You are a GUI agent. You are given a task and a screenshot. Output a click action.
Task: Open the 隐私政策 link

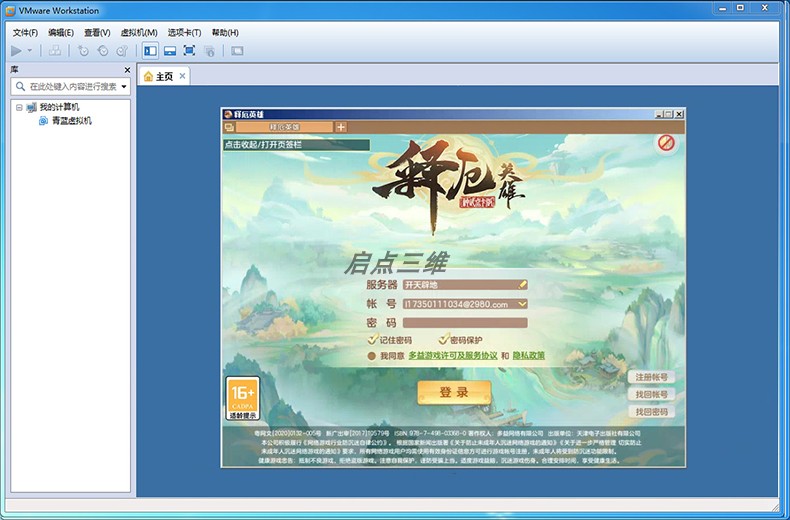point(529,356)
